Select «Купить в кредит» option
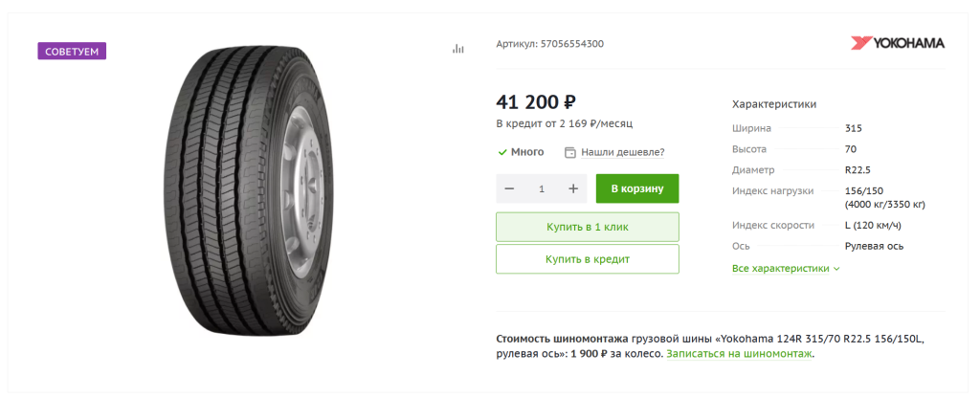The image size is (980, 397). [x=587, y=259]
